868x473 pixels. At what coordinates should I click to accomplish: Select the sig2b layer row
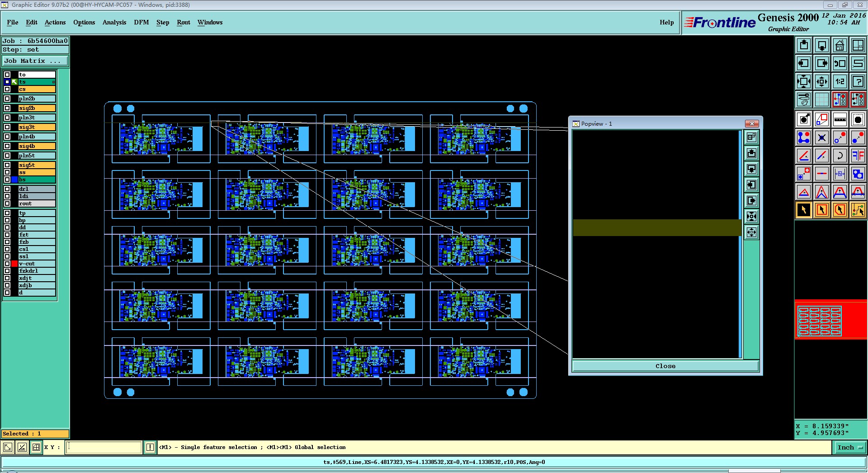[37, 108]
